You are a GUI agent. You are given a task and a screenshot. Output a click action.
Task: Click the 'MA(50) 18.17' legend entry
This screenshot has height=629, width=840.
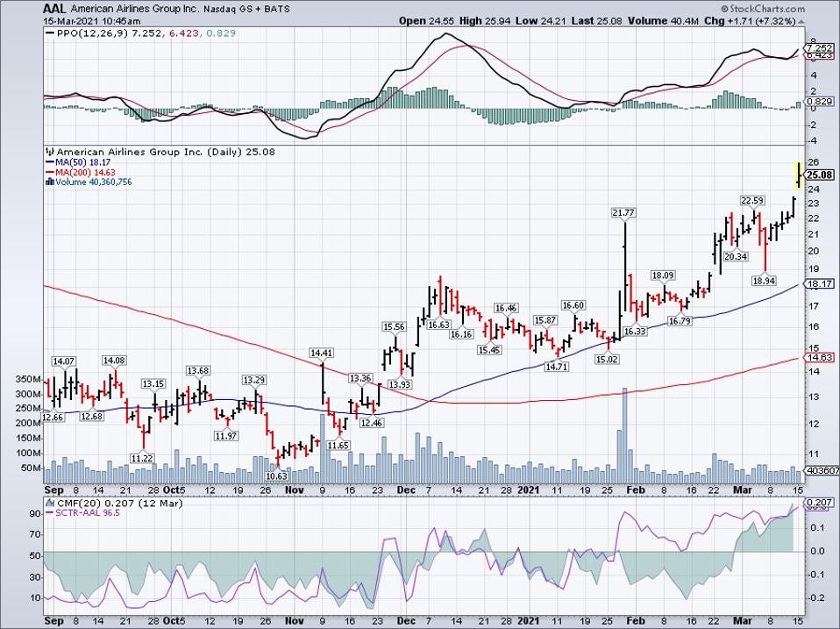tap(83, 161)
